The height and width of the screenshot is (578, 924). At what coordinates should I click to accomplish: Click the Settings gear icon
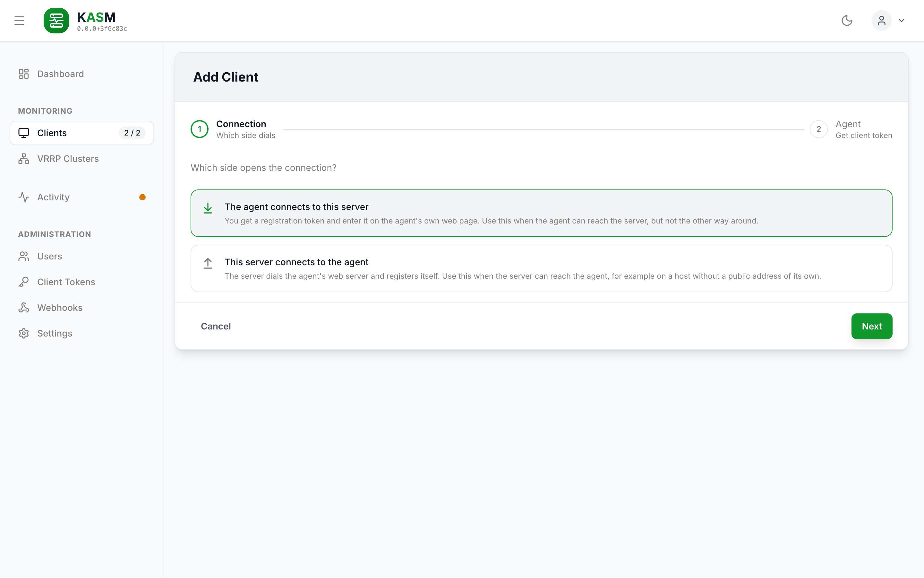coord(24,333)
